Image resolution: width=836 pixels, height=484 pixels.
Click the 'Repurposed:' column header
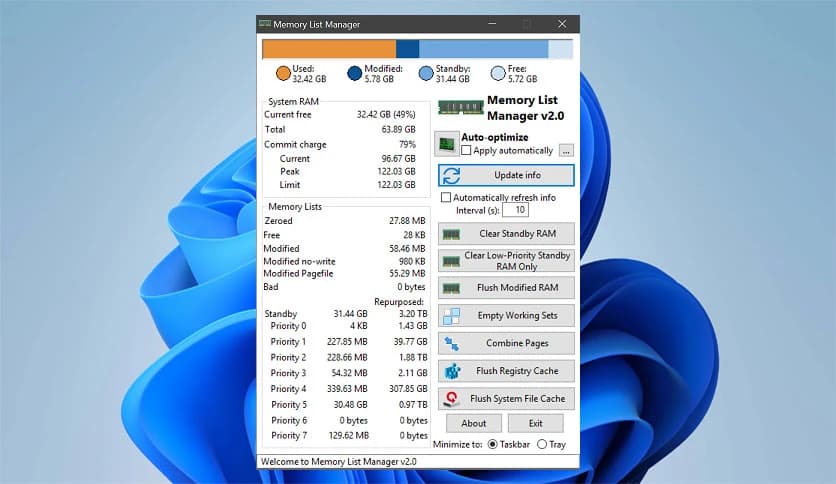399,302
